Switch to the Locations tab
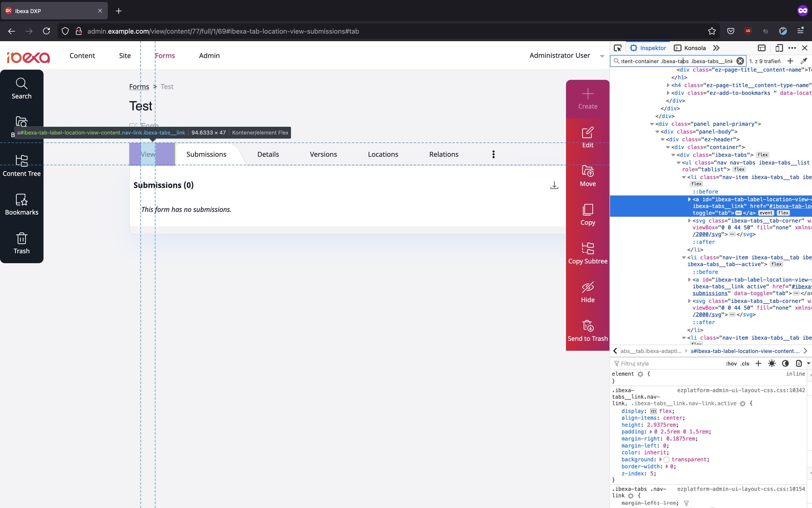This screenshot has height=508, width=812. [x=383, y=154]
